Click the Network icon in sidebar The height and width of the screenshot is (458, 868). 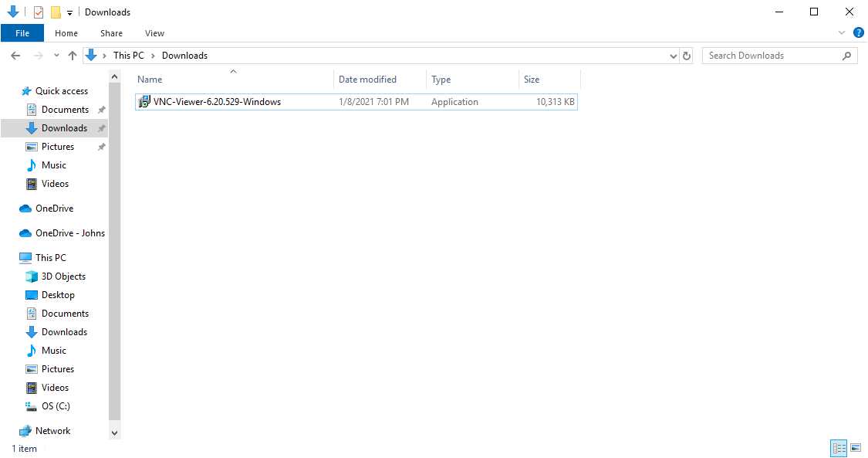click(25, 431)
